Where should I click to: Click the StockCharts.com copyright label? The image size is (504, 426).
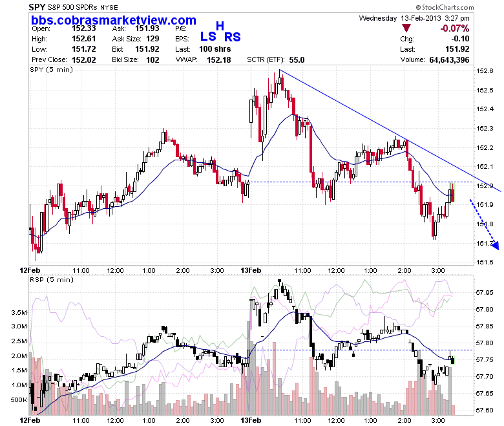(445, 7)
